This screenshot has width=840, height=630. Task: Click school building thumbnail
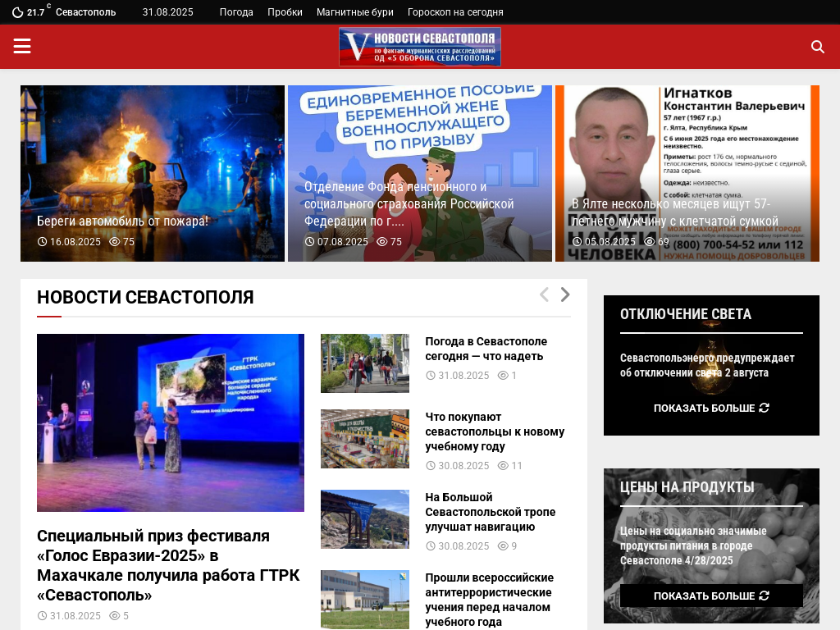[365, 600]
